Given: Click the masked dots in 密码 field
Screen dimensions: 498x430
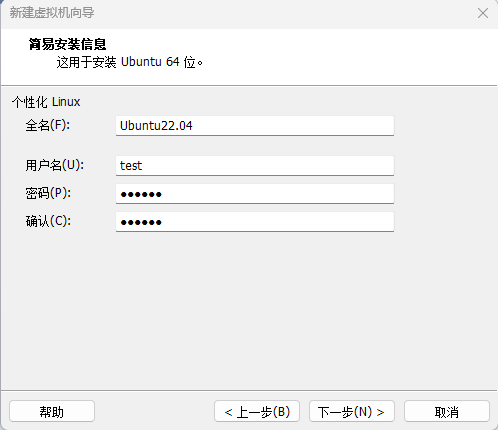Looking at the screenshot, I should [141, 194].
